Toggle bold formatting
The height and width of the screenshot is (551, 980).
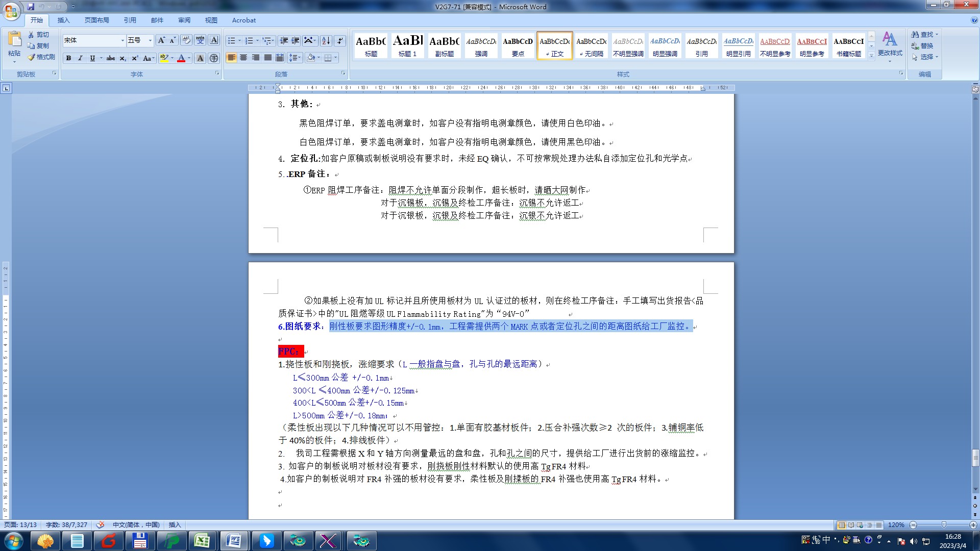[x=68, y=58]
